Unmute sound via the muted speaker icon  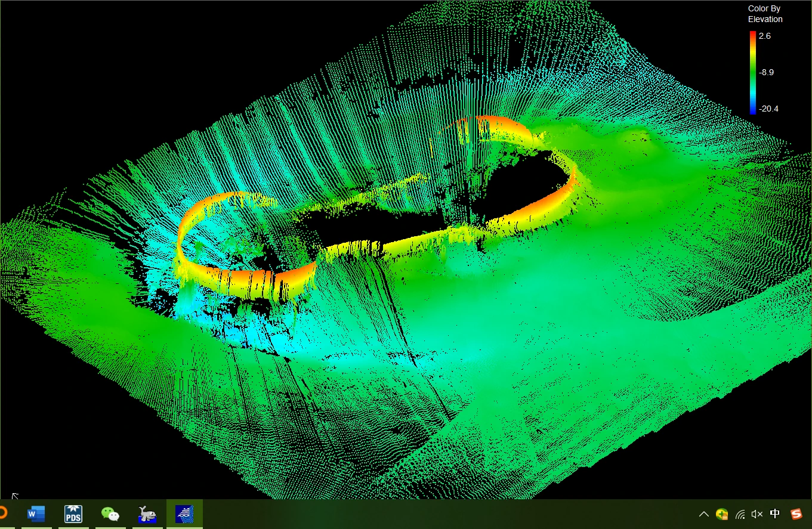click(x=757, y=514)
